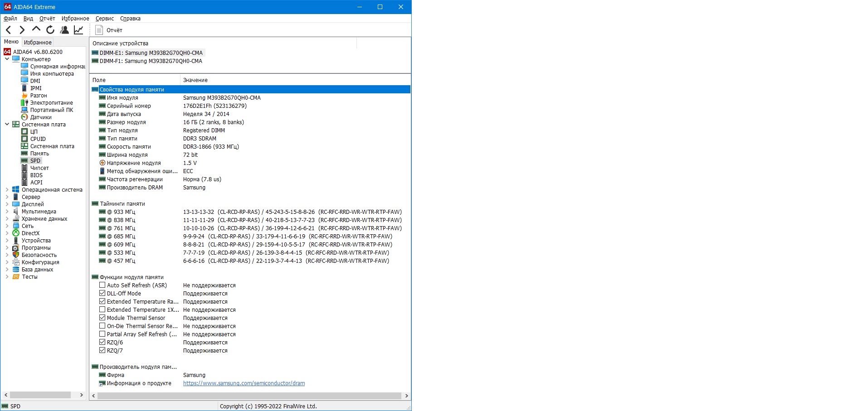Screen dimensions: 868x411
Task: Click the Безопасность shield icon
Action: pyautogui.click(x=16, y=255)
